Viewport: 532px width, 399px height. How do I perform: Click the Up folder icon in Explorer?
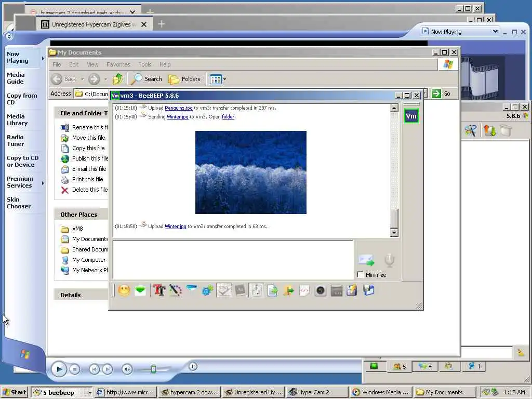[118, 79]
